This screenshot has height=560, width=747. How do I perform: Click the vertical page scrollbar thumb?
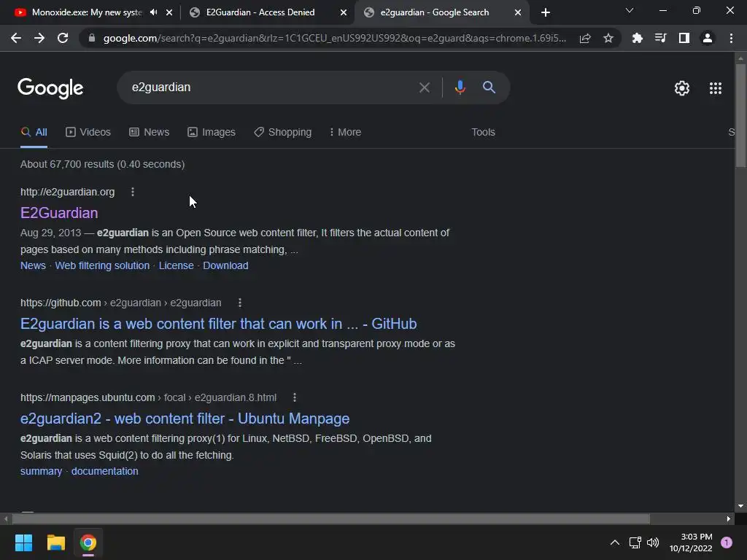click(740, 115)
